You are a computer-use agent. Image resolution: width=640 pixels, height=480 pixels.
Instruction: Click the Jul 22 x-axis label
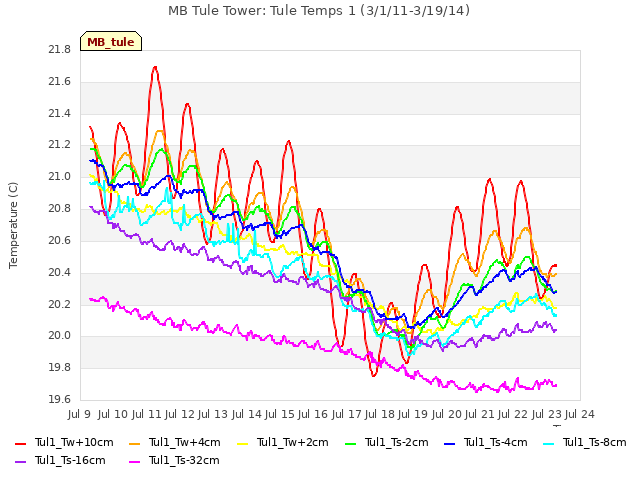[x=513, y=414]
